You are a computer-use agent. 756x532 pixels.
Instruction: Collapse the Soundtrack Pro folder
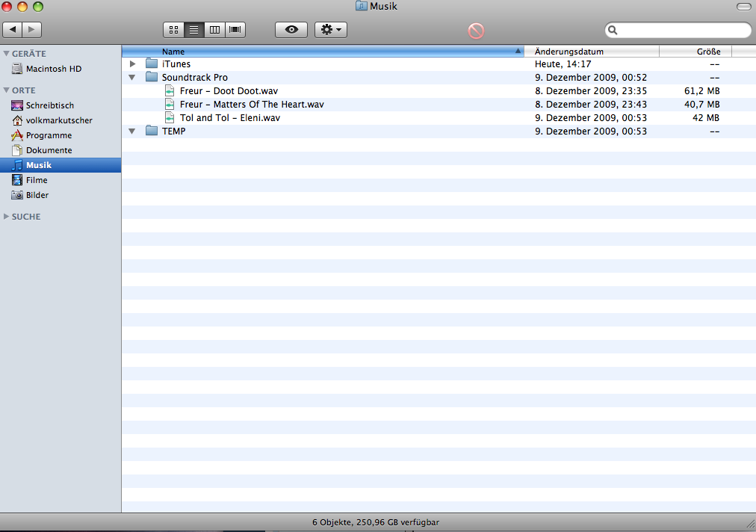[x=132, y=78]
